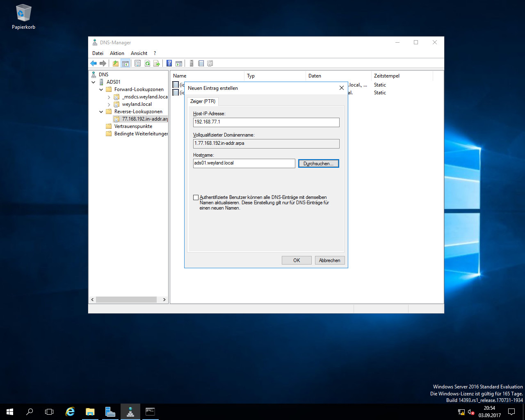This screenshot has width=525, height=420.
Task: Open the Aktion menu
Action: pos(117,53)
